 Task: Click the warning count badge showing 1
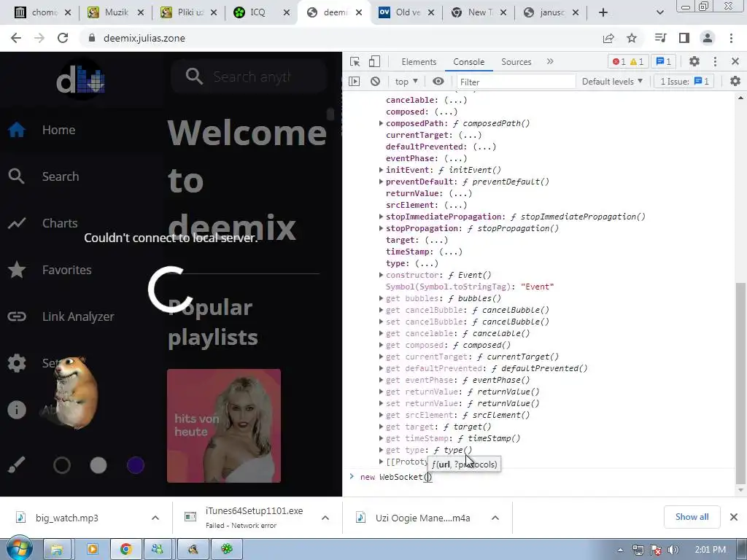tap(636, 61)
